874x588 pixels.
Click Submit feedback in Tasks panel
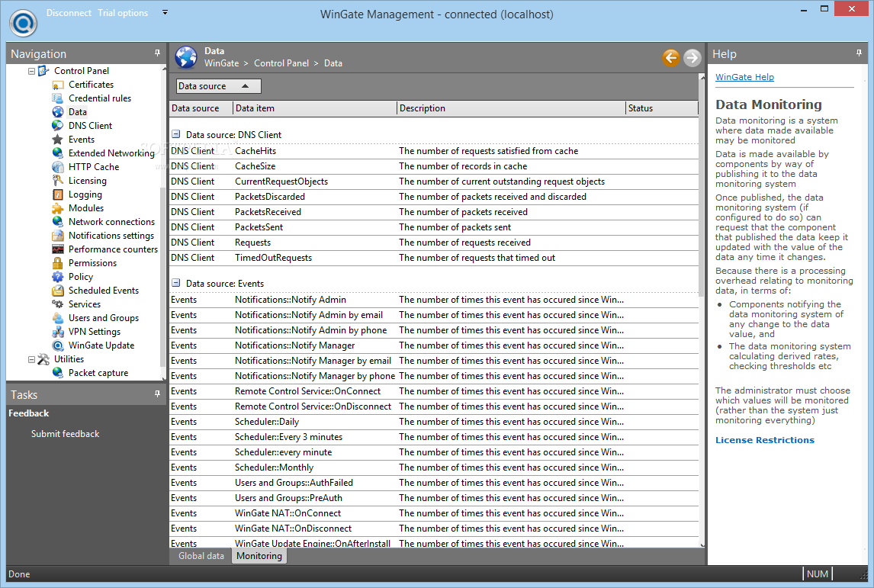tap(66, 434)
